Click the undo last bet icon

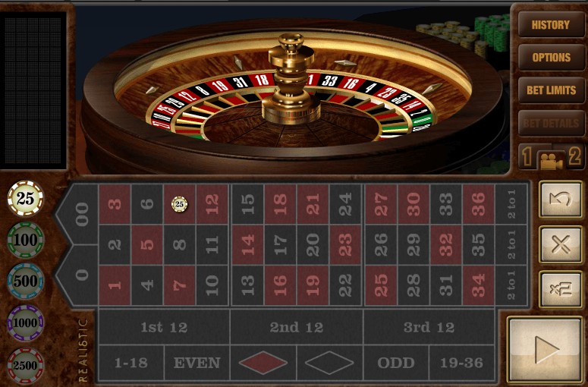[x=561, y=199]
